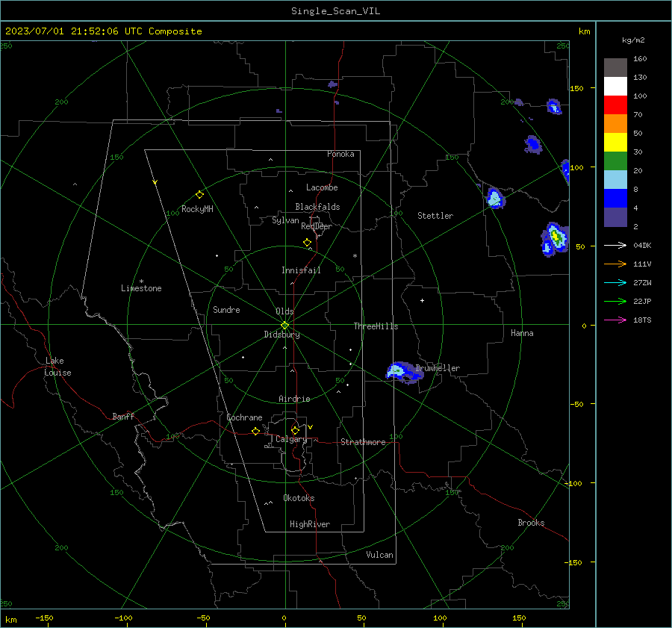Click the green 22JP arrow in legend
The width and height of the screenshot is (672, 628).
[x=615, y=302]
